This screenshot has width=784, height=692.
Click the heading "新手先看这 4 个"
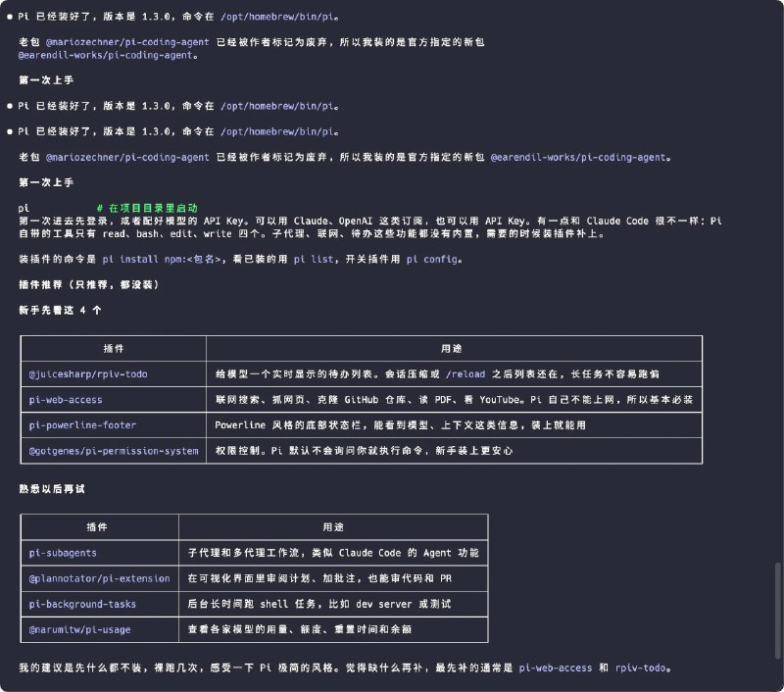tap(60, 310)
